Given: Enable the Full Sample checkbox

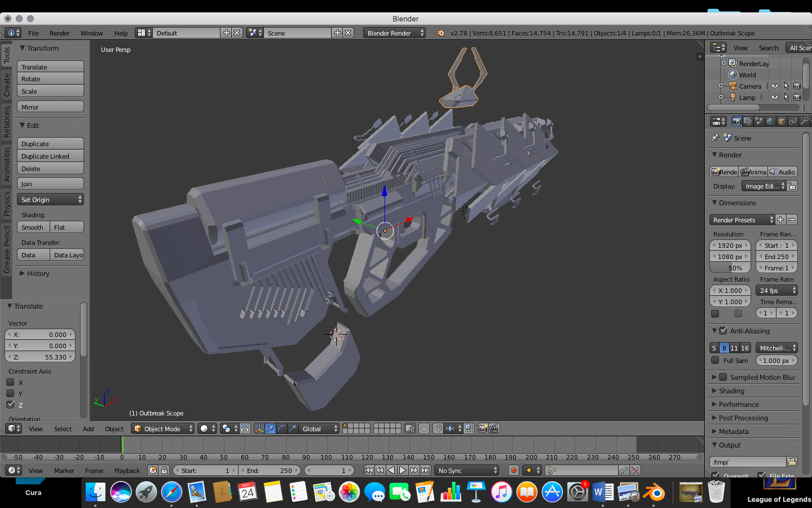Looking at the screenshot, I should pos(715,360).
